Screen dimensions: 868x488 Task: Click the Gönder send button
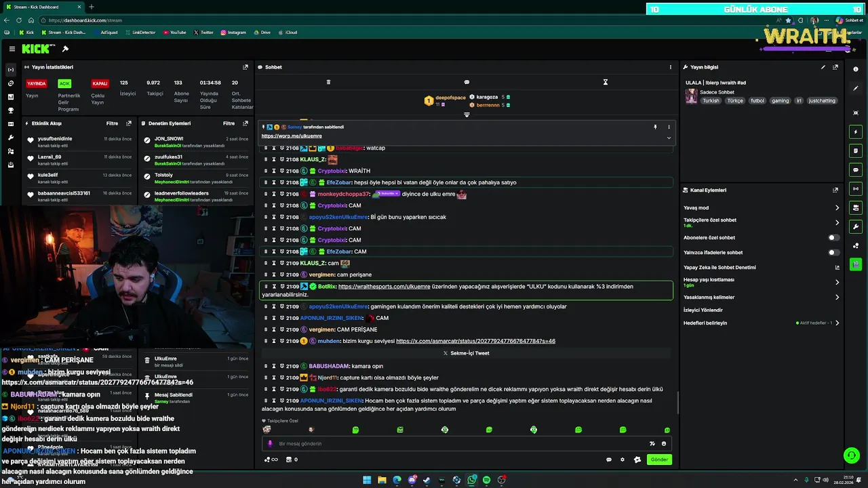tap(659, 460)
